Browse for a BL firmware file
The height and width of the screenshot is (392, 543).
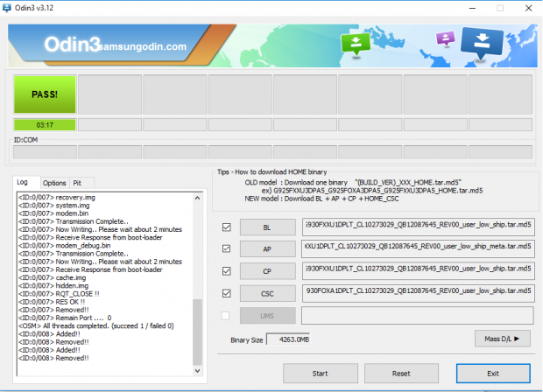point(267,227)
